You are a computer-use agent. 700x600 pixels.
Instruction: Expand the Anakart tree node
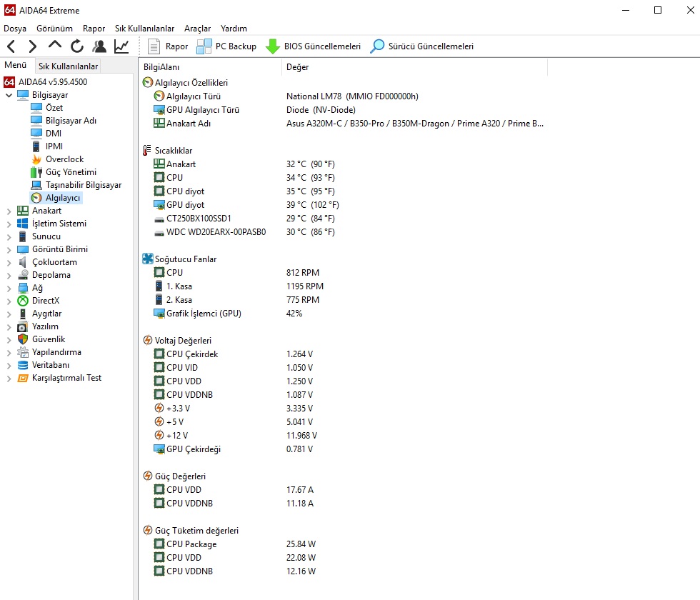9,211
